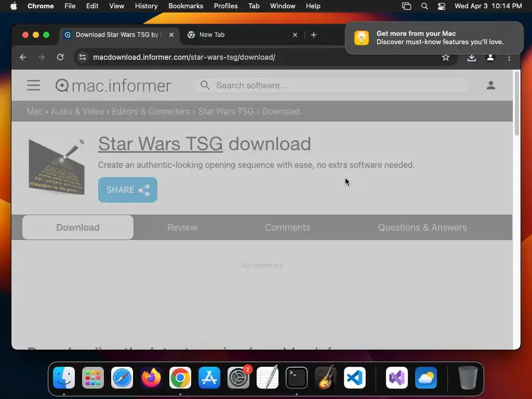Open Visual Studio from the Dock

396,378
